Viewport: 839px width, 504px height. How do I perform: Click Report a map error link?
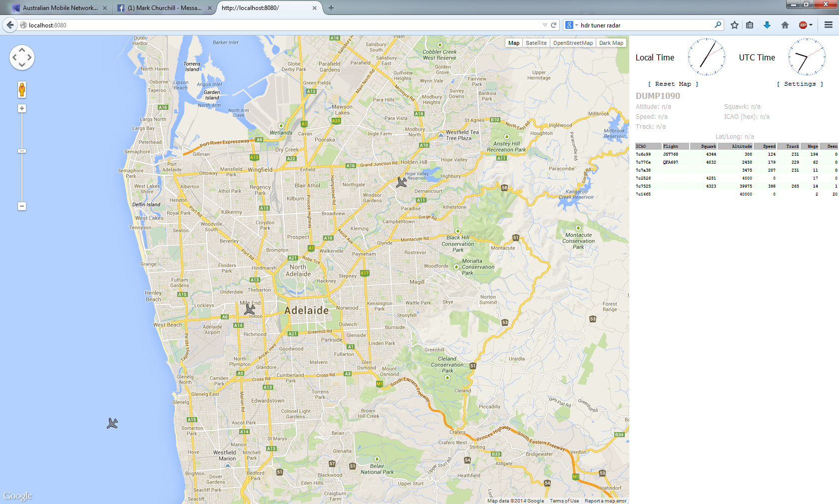tap(606, 501)
